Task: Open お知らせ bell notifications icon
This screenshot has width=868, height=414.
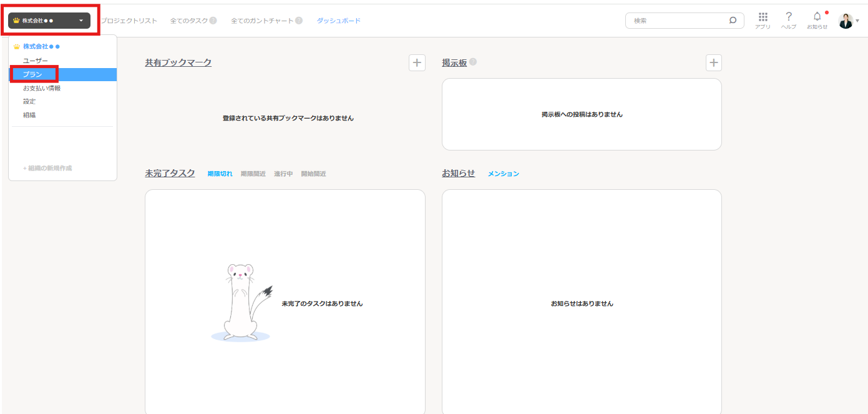Action: 817,20
